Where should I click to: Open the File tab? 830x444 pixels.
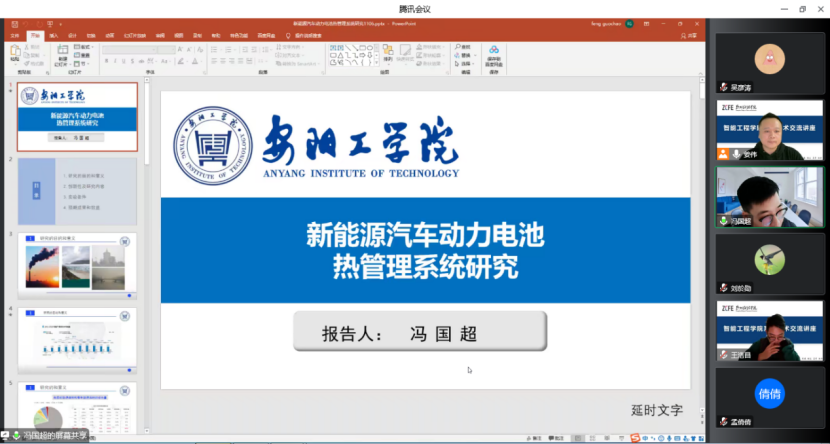click(x=15, y=36)
